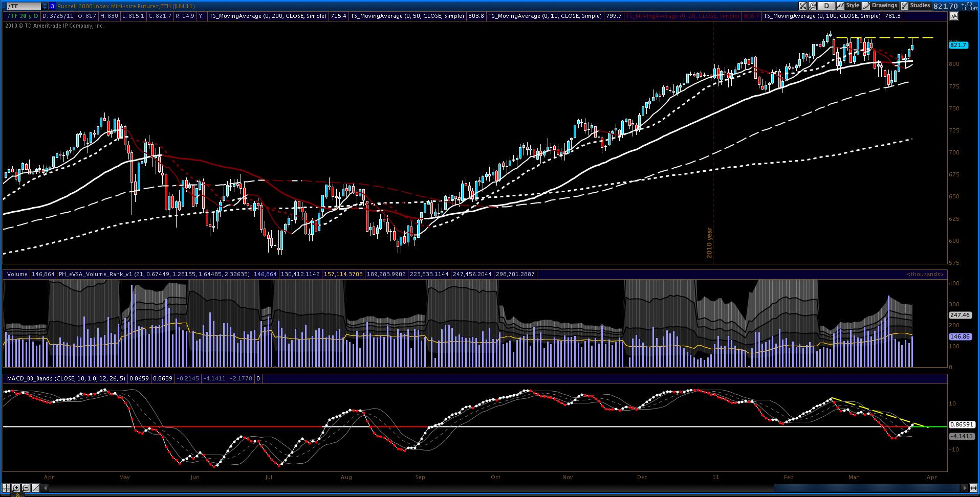Screen dimensions: 980x497
Task: Click the 157,114.3703 yellow volume rank value
Action: tap(343, 274)
